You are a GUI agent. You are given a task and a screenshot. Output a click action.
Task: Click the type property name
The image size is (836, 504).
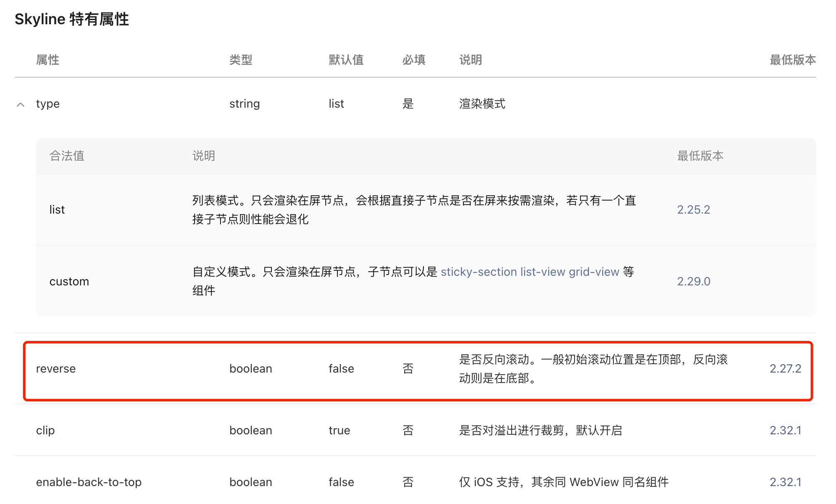[48, 103]
